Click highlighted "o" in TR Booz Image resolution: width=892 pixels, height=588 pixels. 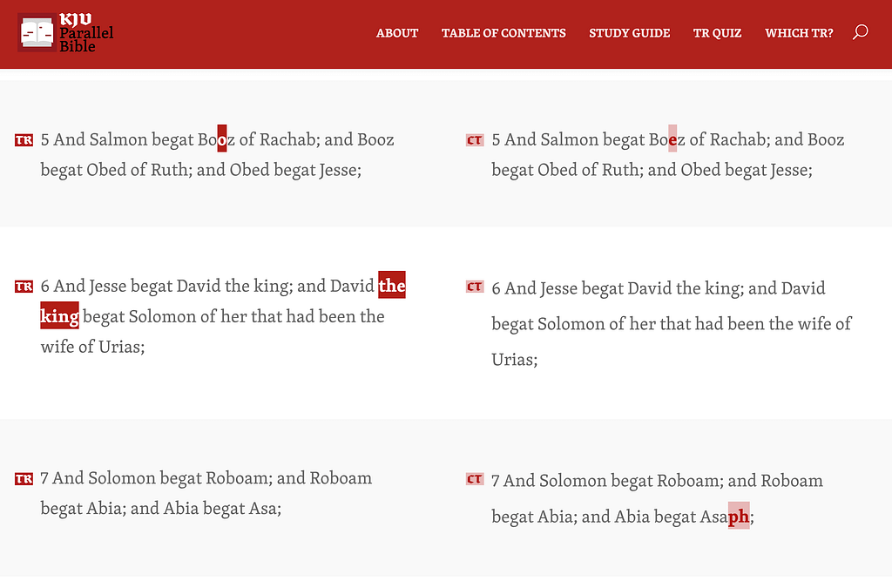coord(222,139)
